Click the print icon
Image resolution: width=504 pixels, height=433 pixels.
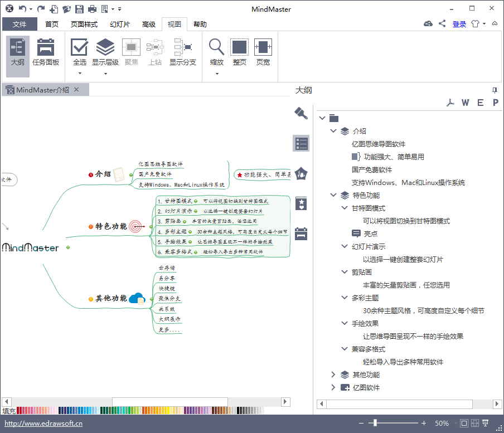point(92,9)
